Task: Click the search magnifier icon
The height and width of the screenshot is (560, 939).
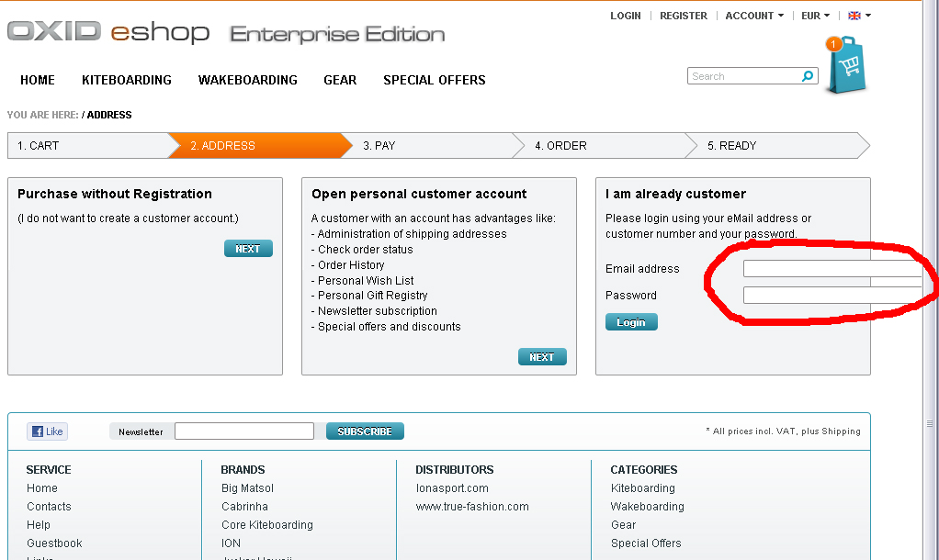Action: pyautogui.click(x=808, y=76)
